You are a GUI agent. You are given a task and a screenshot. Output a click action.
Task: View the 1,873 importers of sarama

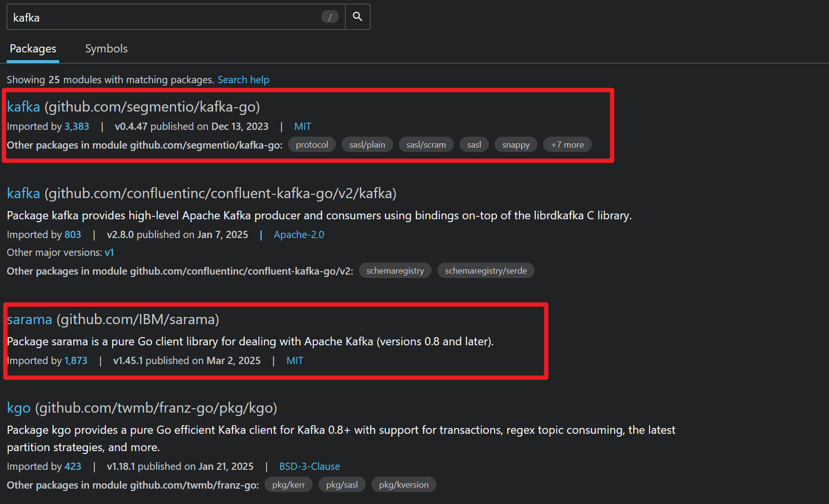coord(76,361)
